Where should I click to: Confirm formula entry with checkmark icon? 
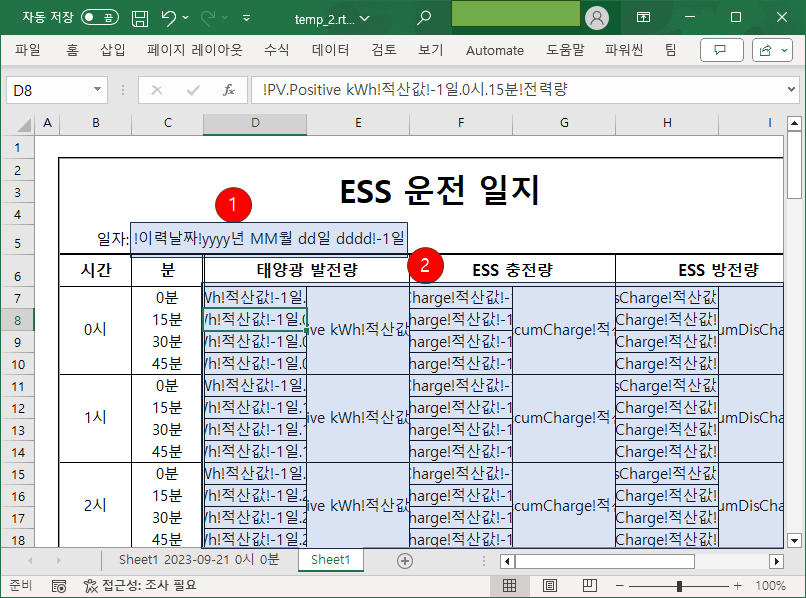tap(193, 90)
